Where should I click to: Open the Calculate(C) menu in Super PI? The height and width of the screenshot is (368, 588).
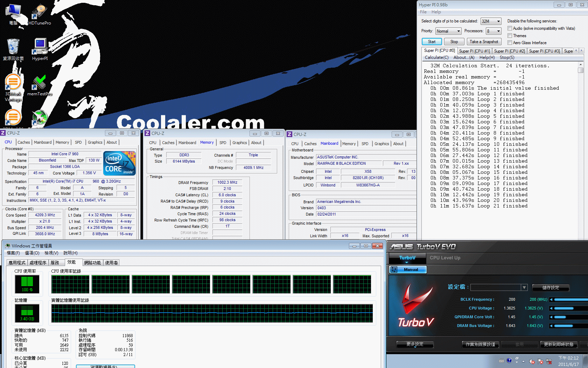coord(436,57)
